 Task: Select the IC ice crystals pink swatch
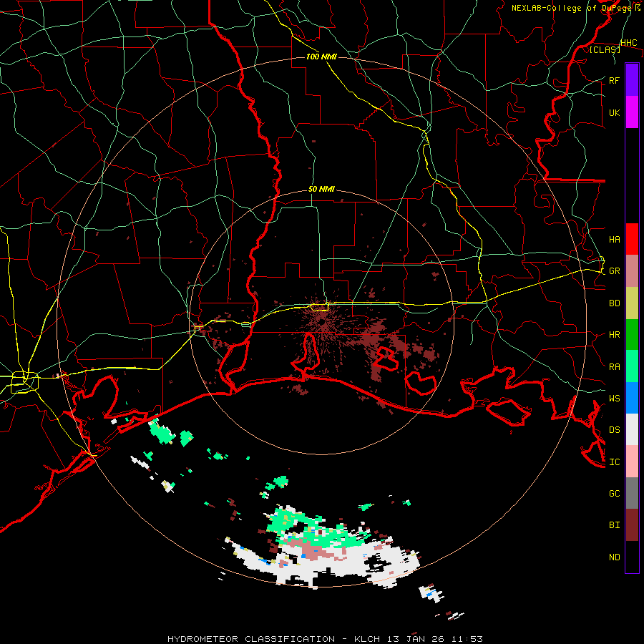[632, 462]
